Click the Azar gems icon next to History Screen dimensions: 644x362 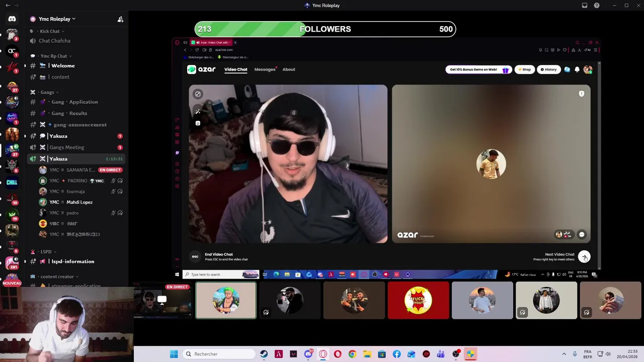(567, 69)
